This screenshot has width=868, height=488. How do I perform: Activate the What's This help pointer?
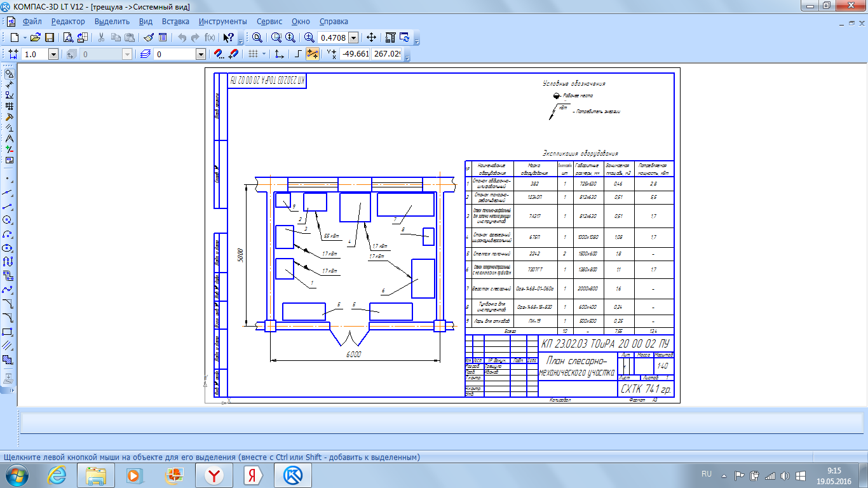[229, 37]
